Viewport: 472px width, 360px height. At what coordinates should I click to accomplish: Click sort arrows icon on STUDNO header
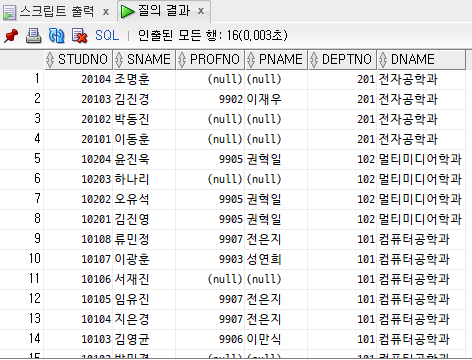(x=50, y=60)
